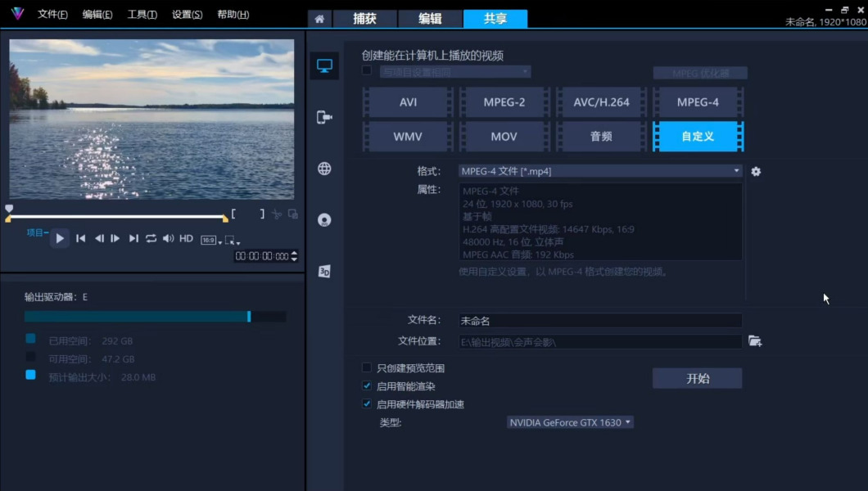Toggle the repeat loop playback icon
This screenshot has width=868, height=491.
pyautogui.click(x=151, y=238)
